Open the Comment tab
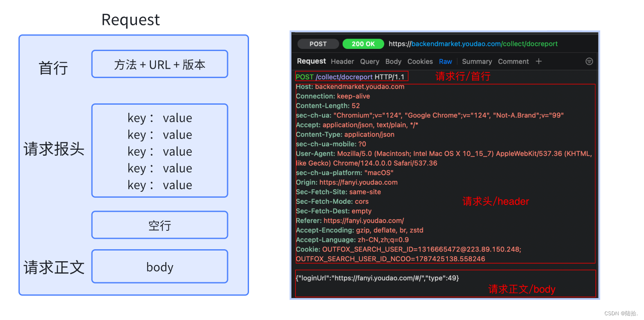 coord(513,61)
